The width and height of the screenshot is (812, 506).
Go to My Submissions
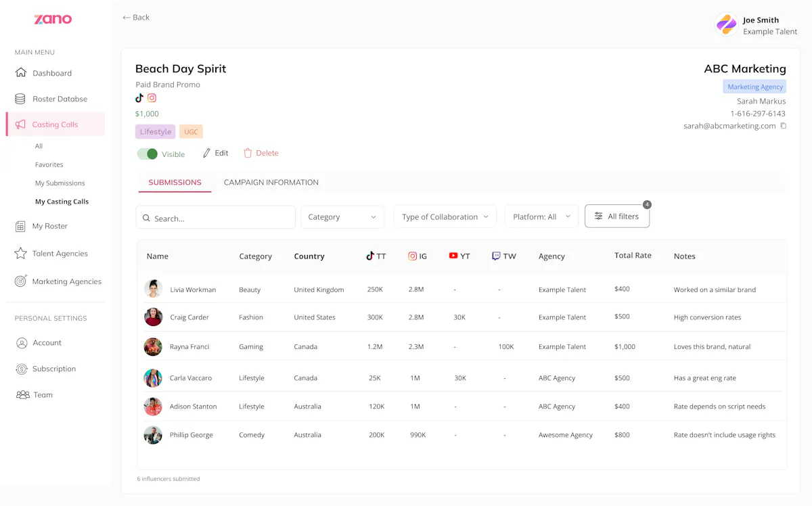[x=60, y=183]
